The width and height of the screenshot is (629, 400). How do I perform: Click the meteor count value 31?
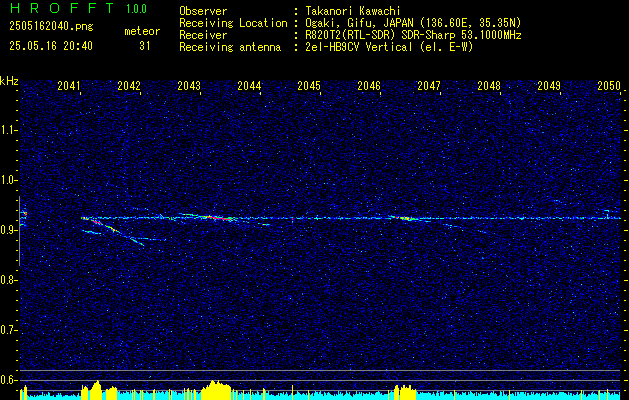[145, 46]
